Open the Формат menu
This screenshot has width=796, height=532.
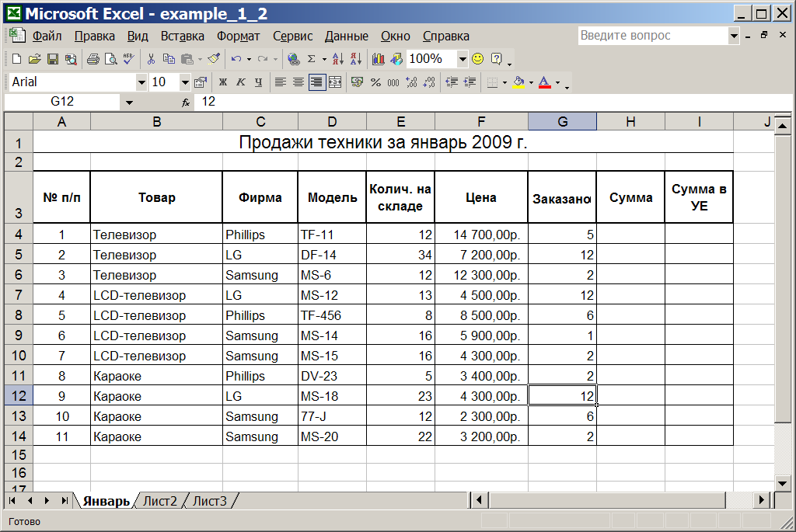click(238, 36)
